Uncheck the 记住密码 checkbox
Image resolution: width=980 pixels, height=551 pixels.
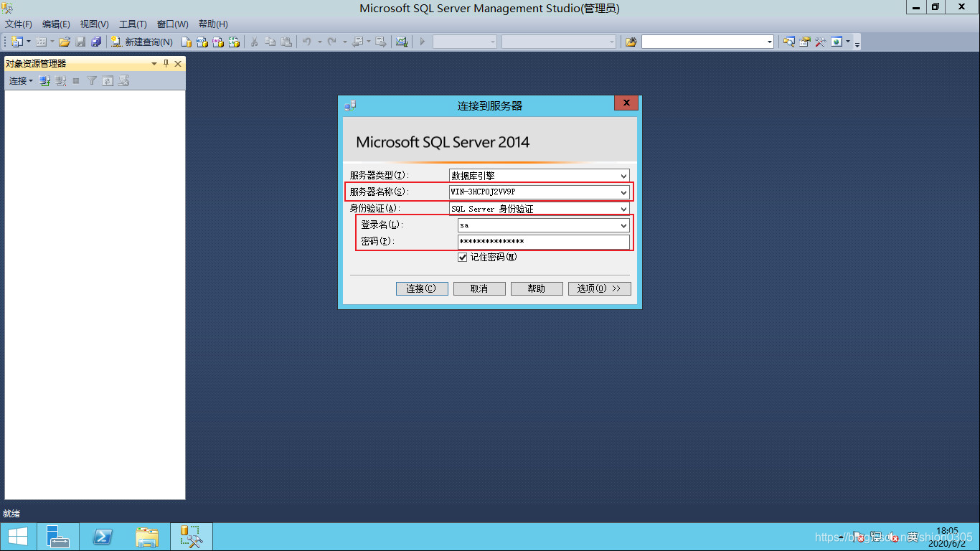pyautogui.click(x=463, y=257)
